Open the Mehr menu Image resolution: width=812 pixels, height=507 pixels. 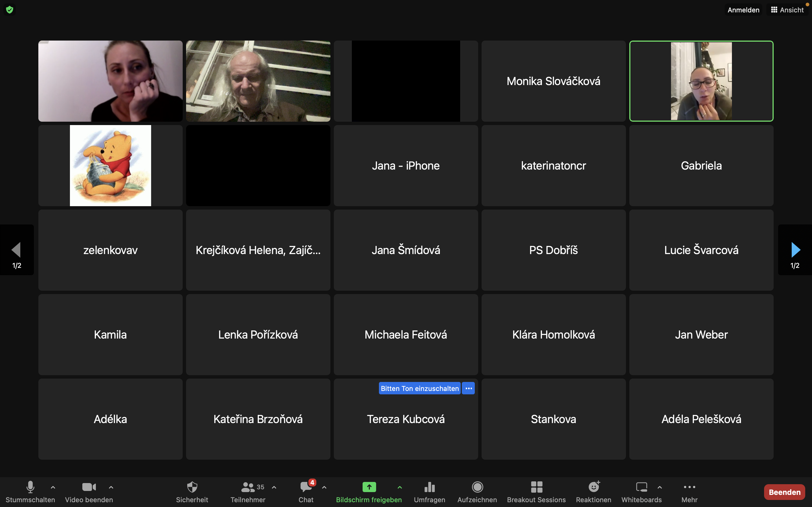click(x=689, y=487)
